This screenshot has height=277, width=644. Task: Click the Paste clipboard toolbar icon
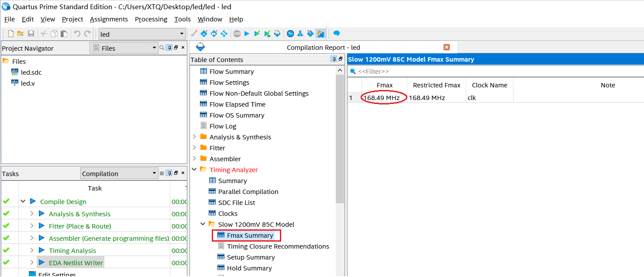64,34
